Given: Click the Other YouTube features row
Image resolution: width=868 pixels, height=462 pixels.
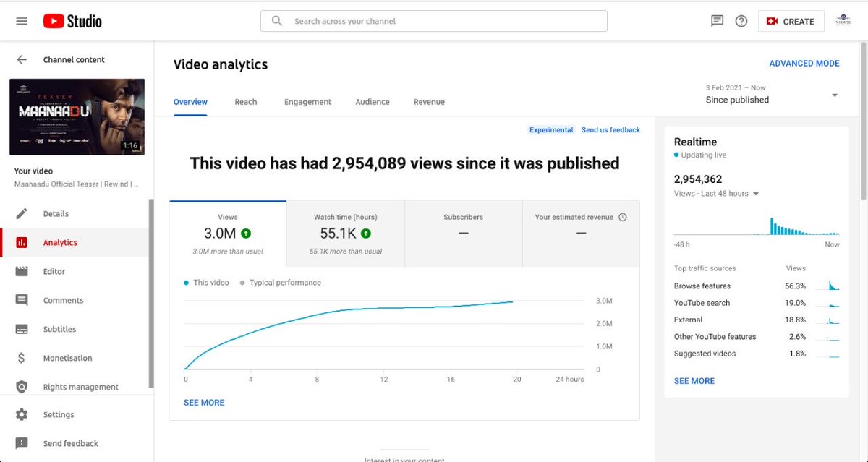Looking at the screenshot, I should (757, 336).
